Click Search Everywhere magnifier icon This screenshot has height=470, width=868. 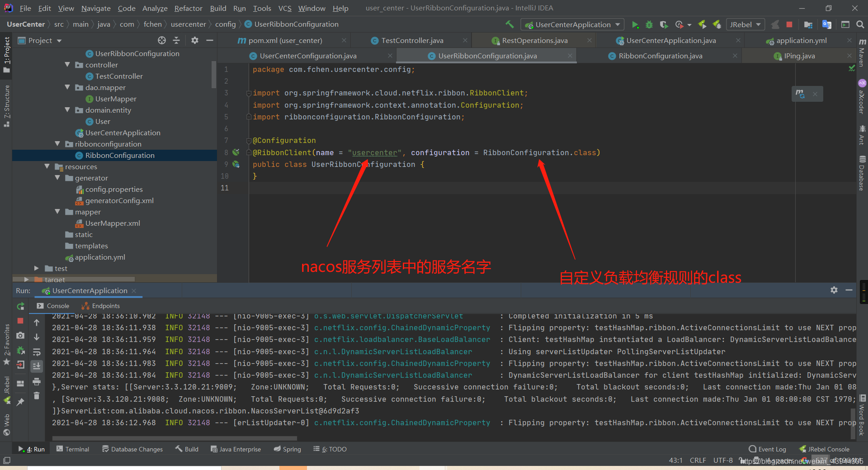860,24
